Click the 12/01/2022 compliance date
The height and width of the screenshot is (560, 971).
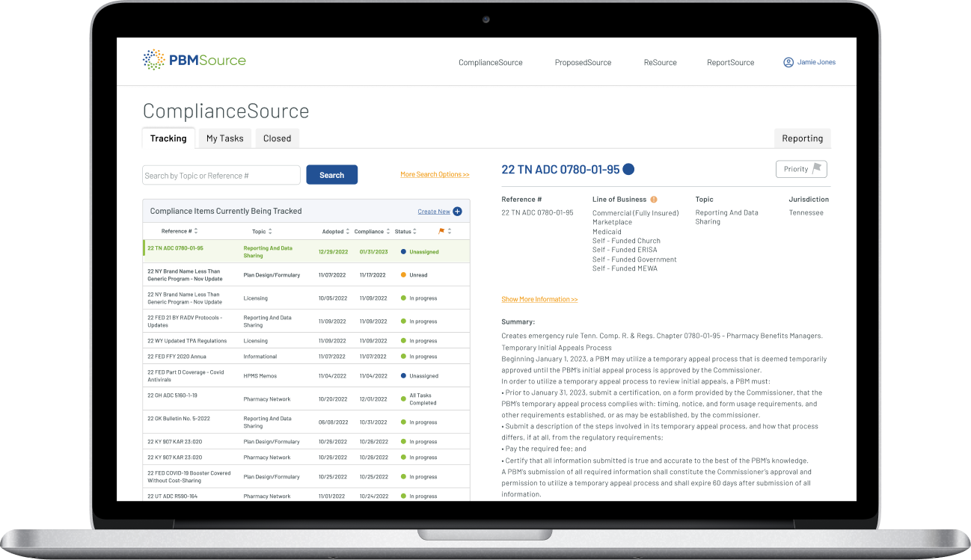374,399
